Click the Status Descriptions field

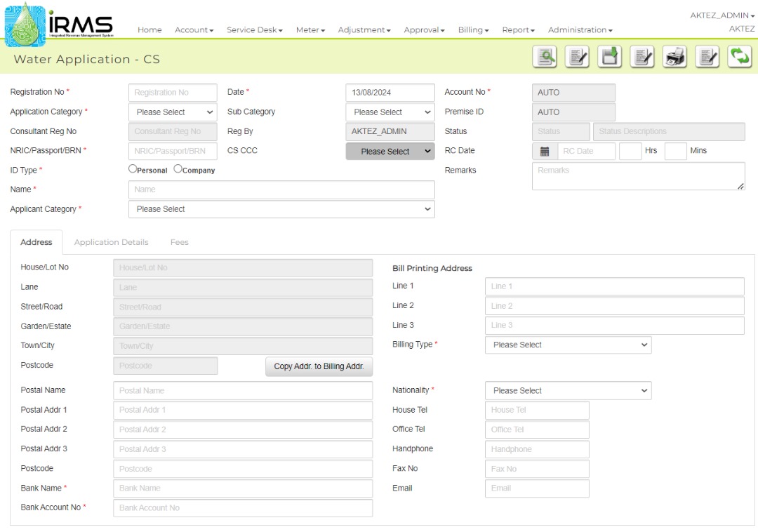click(x=669, y=131)
